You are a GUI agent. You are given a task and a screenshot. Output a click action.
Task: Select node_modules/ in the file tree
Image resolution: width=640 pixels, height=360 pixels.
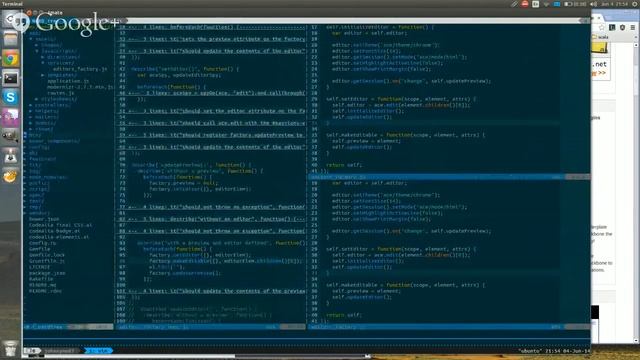(47, 177)
